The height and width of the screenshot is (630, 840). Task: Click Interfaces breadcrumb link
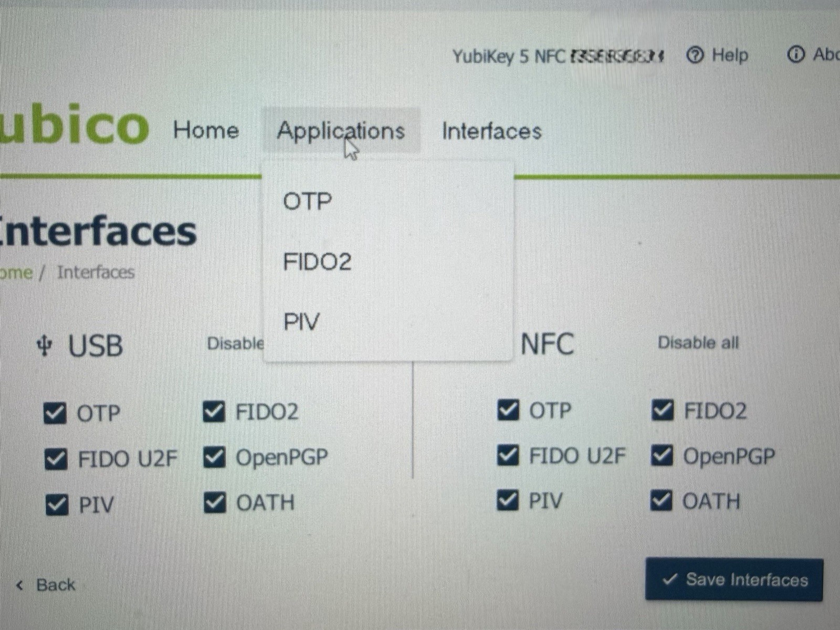(x=96, y=272)
